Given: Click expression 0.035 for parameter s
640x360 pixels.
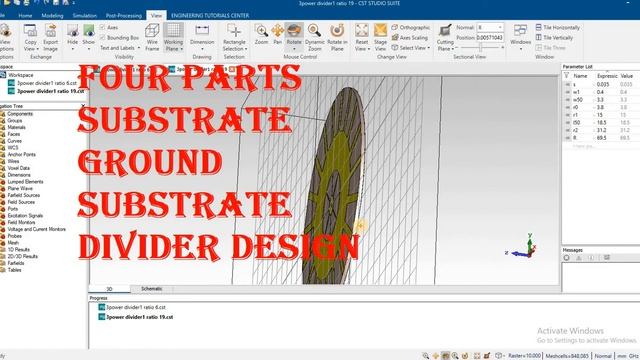Looking at the screenshot, I should click(603, 84).
